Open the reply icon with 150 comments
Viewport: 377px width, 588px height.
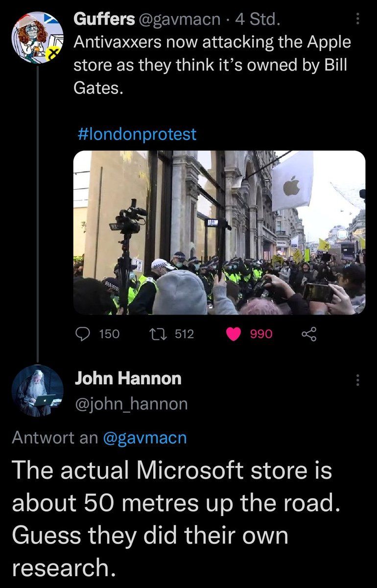click(x=83, y=334)
